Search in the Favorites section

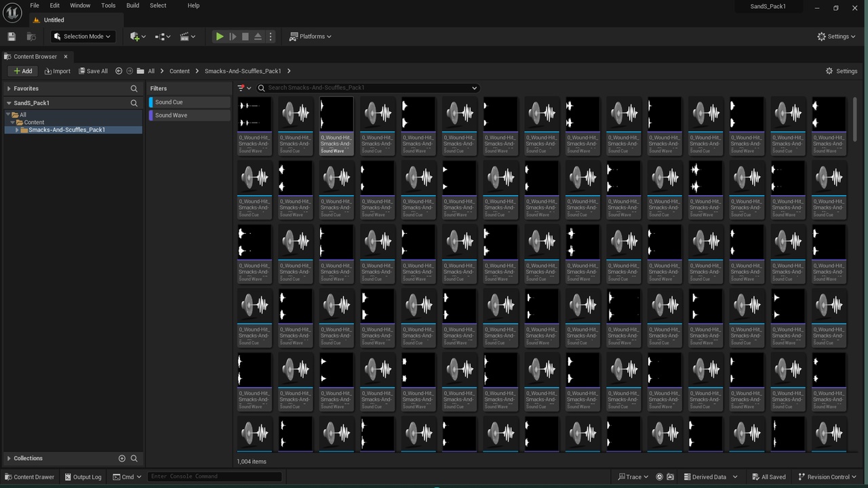134,89
